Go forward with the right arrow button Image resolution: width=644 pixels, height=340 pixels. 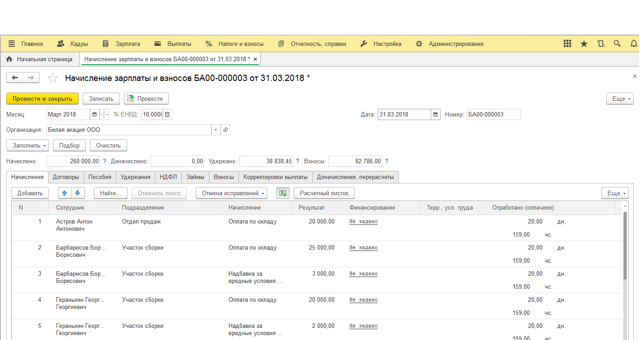pyautogui.click(x=31, y=78)
